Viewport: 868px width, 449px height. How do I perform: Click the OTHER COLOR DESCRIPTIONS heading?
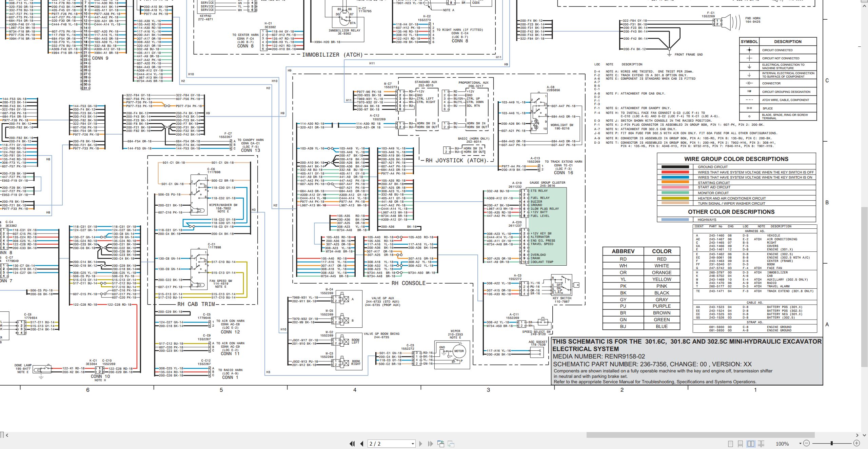click(731, 212)
